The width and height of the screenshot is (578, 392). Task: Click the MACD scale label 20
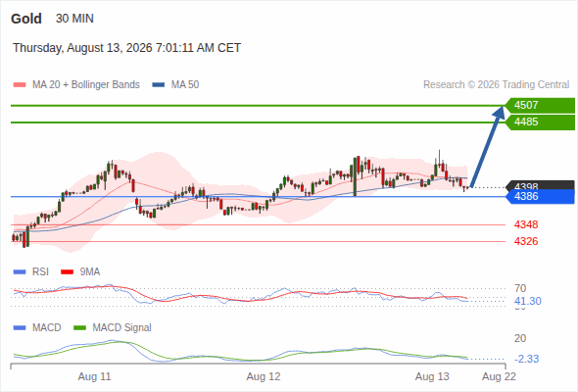tap(520, 338)
